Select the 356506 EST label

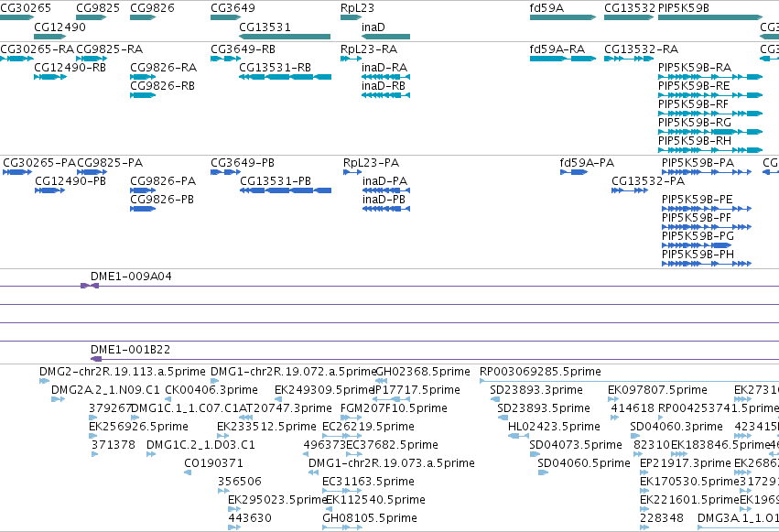tap(240, 482)
